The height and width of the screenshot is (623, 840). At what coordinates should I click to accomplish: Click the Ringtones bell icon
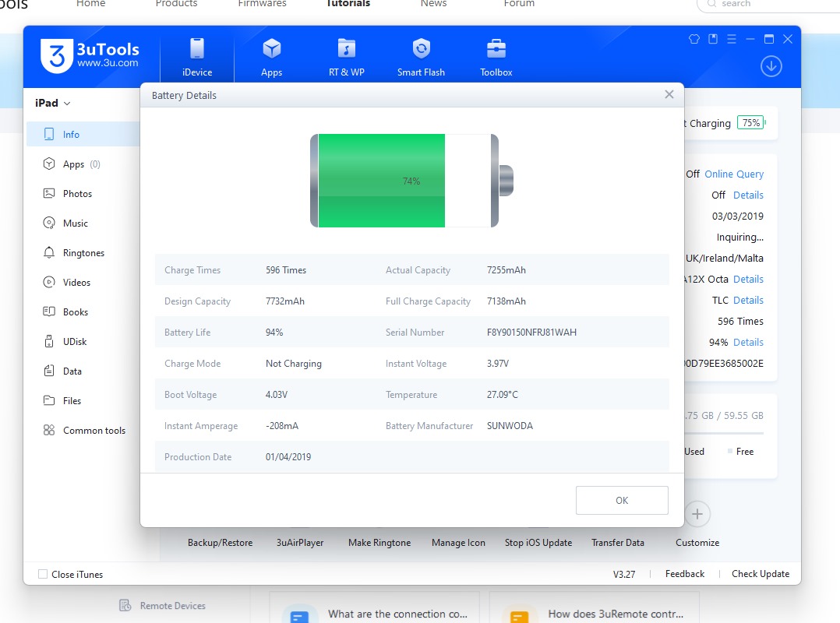click(x=49, y=252)
